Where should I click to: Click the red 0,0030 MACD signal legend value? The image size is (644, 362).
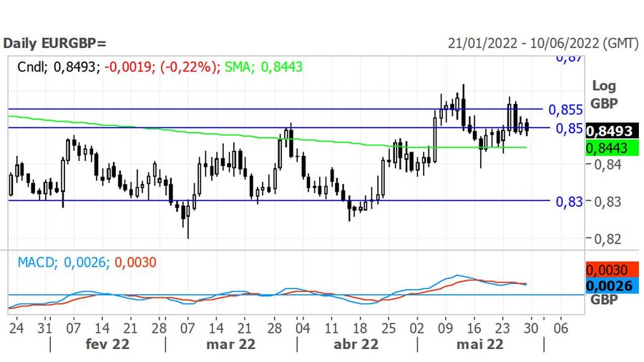(135, 263)
